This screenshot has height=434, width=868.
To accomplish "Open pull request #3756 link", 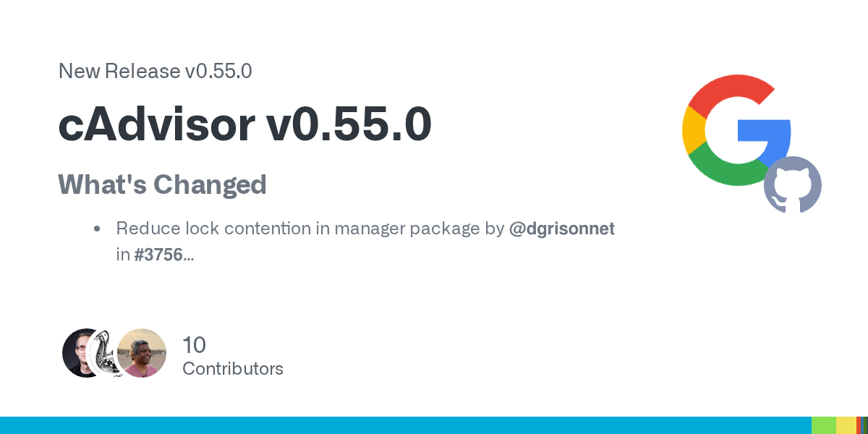I will [158, 255].
